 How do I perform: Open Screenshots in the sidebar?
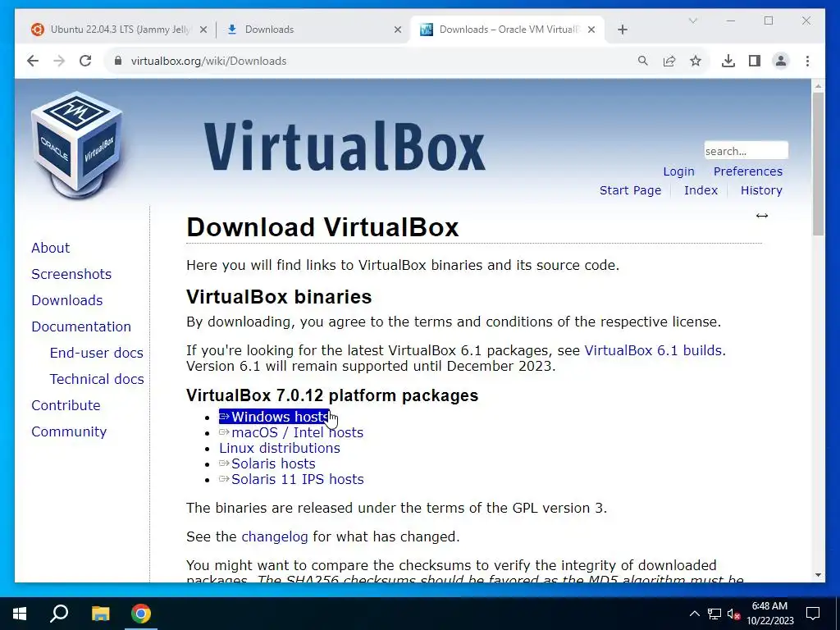tap(71, 274)
